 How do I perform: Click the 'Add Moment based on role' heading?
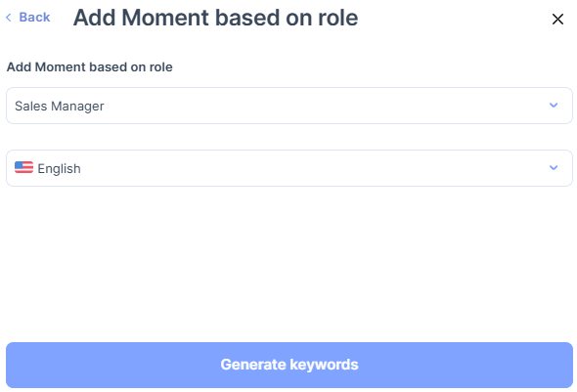[x=215, y=18]
